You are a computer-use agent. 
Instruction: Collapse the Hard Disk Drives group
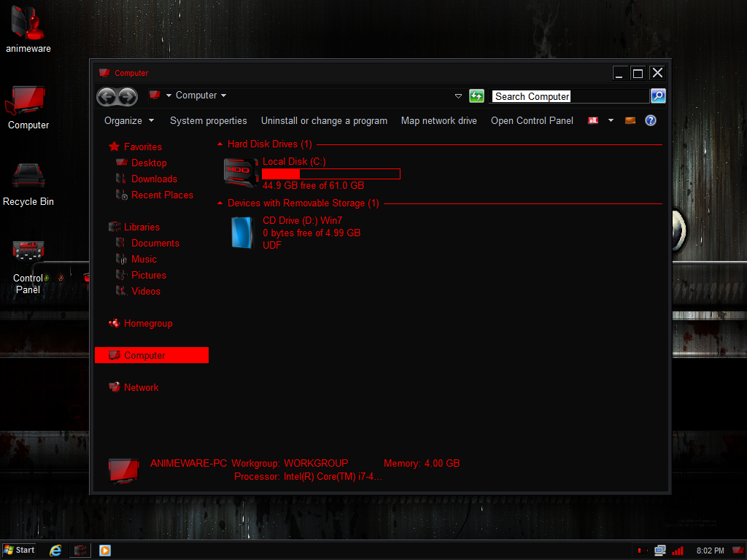click(220, 144)
